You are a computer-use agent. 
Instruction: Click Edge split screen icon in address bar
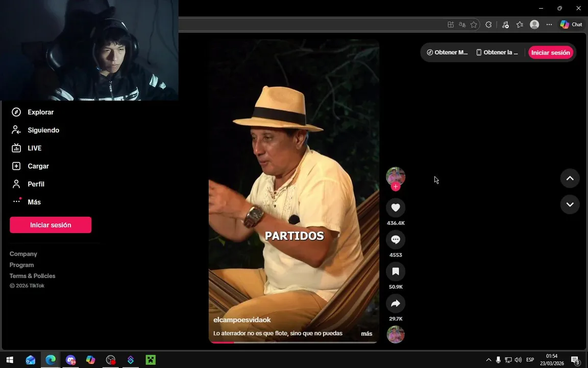click(x=451, y=25)
